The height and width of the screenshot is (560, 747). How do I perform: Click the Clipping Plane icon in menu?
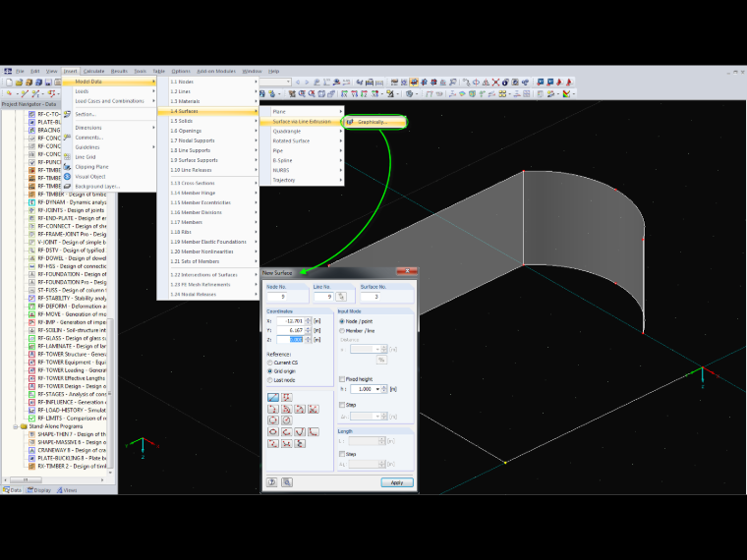67,167
